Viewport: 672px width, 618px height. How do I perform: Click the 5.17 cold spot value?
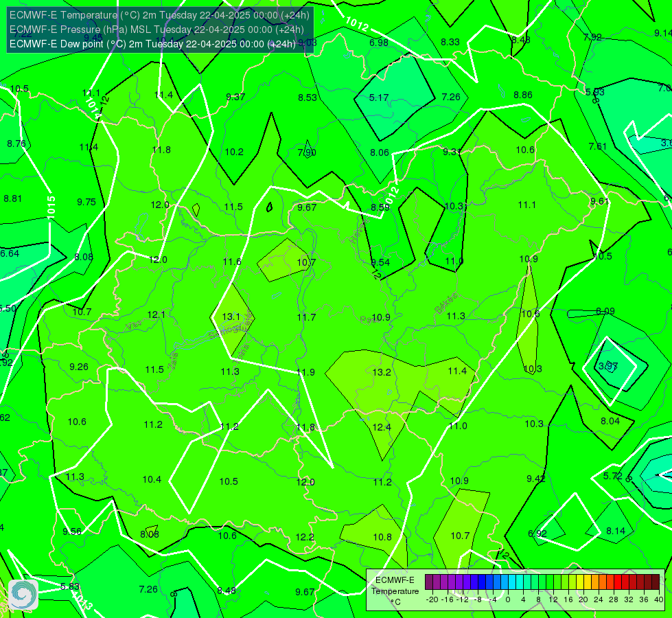coord(379,98)
